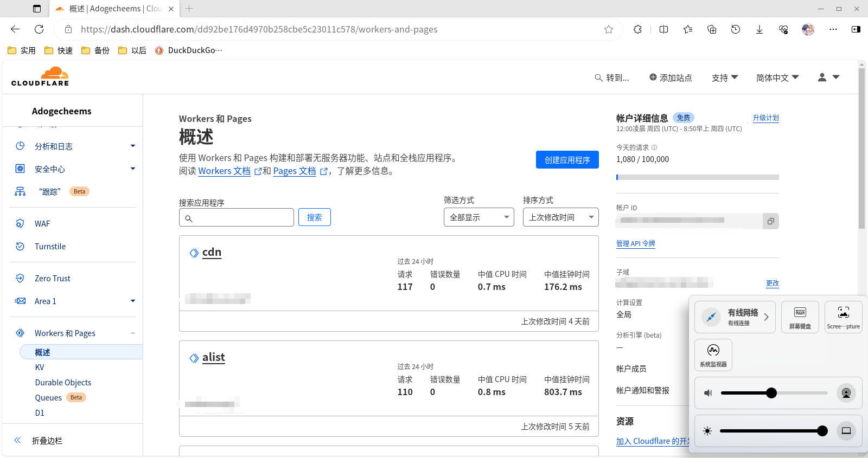Viewport: 868px width, 458px height.
Task: Open the 简体中文 language dropdown
Action: pyautogui.click(x=777, y=78)
